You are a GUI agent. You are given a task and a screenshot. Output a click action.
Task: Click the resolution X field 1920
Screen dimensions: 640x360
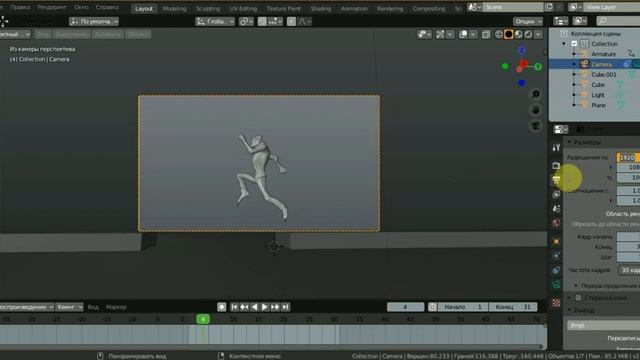point(628,158)
